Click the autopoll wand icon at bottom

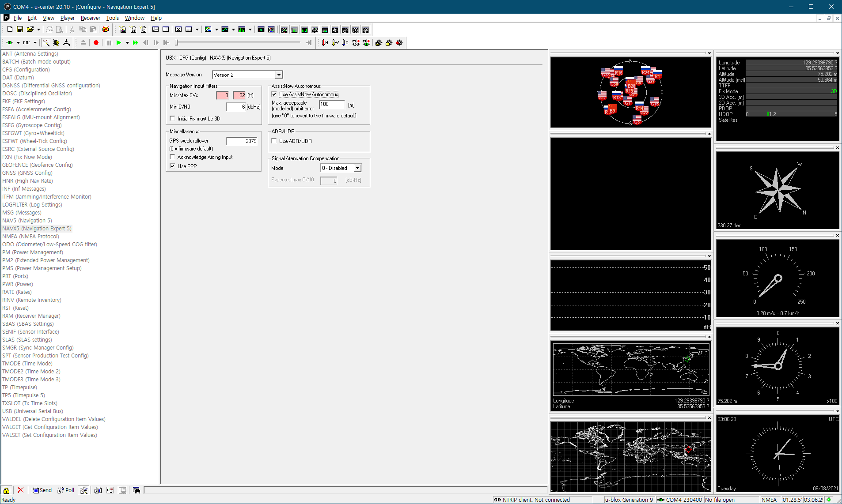(84, 490)
